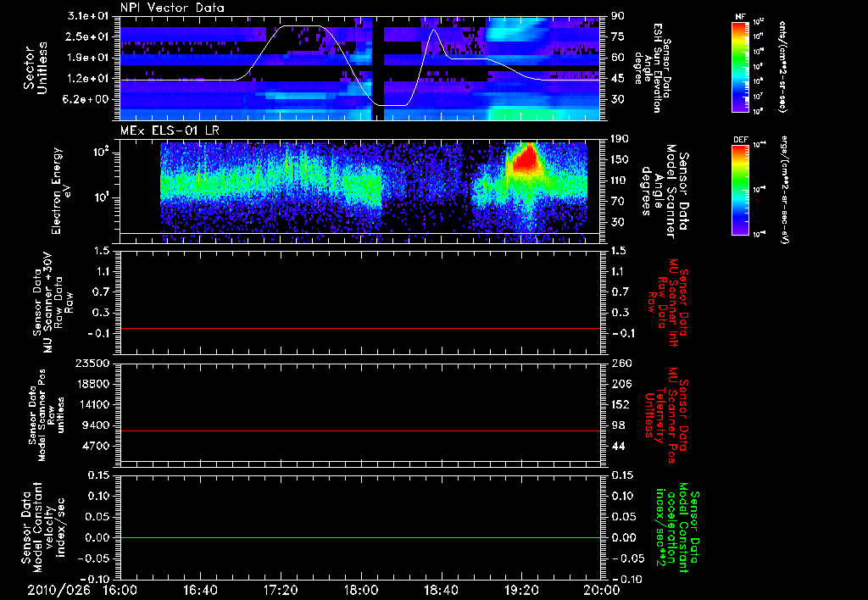Image resolution: width=868 pixels, height=600 pixels.
Task: Click the "18:40" time axis label
Action: point(441,590)
